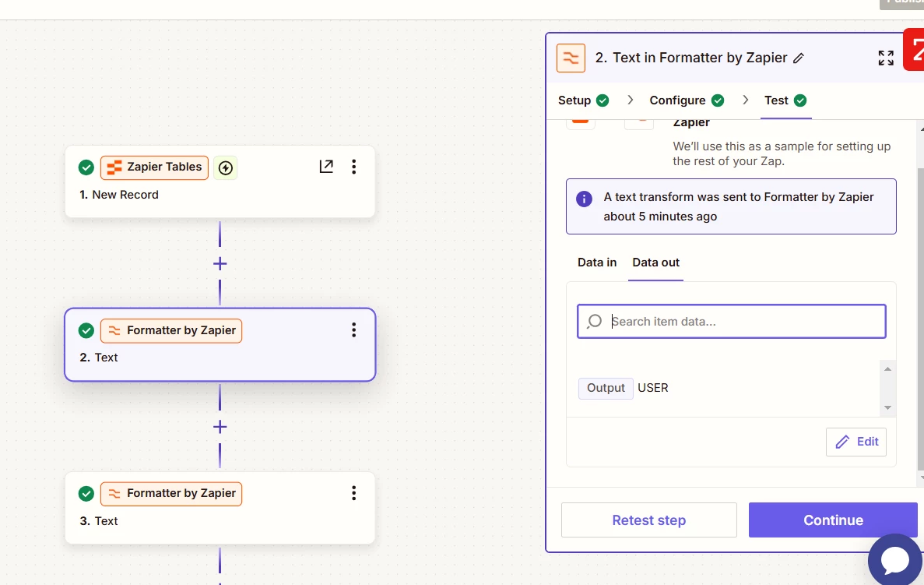Switch to the Configure tab
924x585 pixels.
point(687,100)
